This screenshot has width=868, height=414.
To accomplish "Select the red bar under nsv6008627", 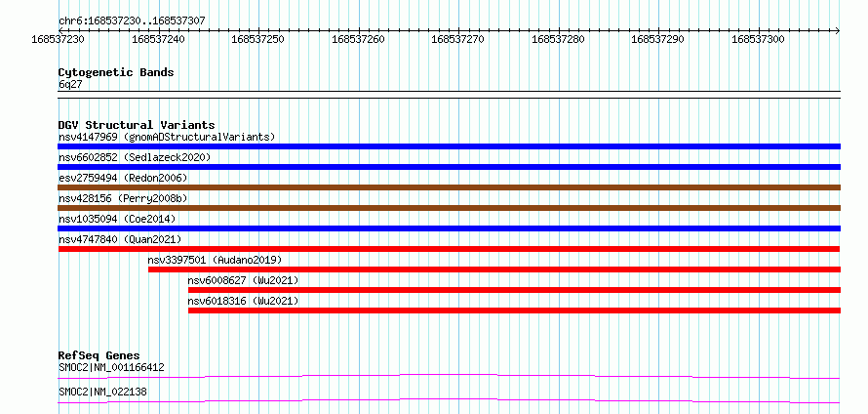I will point(514,290).
